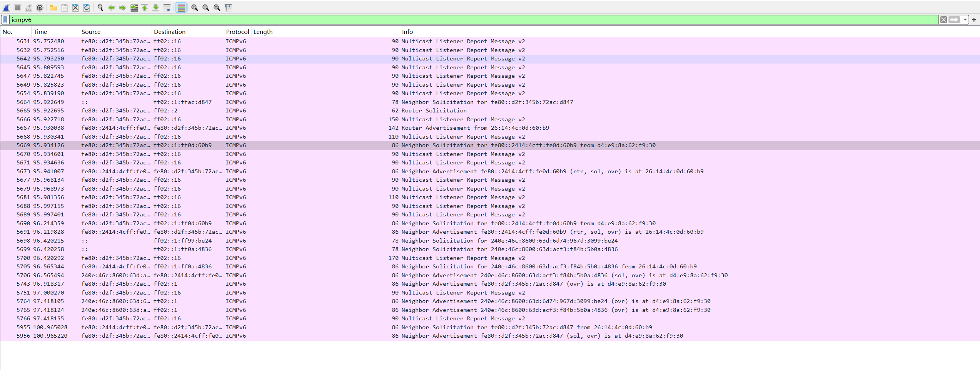Viewport: 980px width, 370px height.
Task: Sort by the Info column header
Action: 690,32
